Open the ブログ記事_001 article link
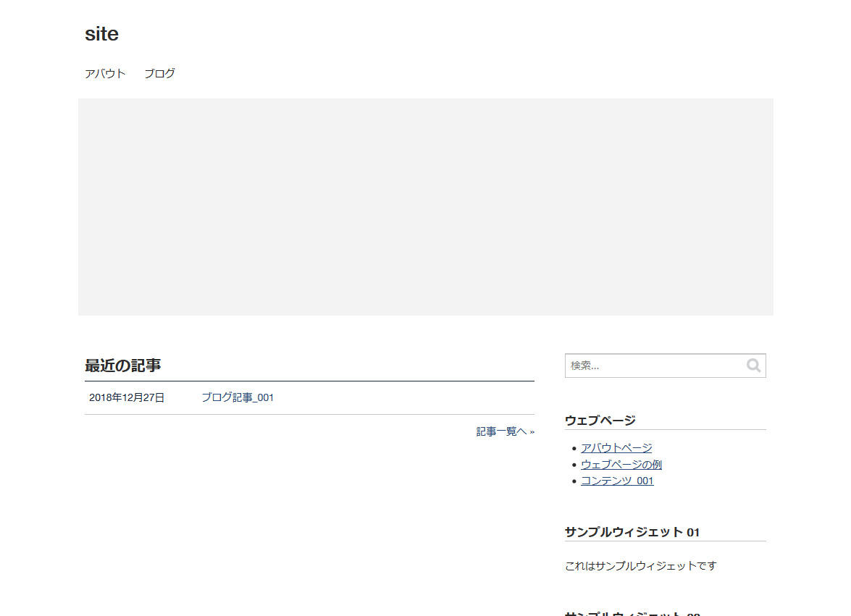 coord(238,397)
